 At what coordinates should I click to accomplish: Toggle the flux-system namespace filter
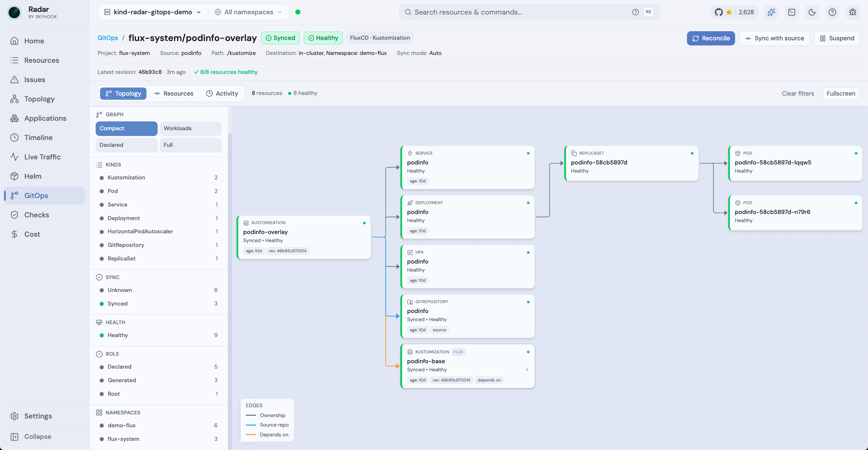click(x=158, y=439)
